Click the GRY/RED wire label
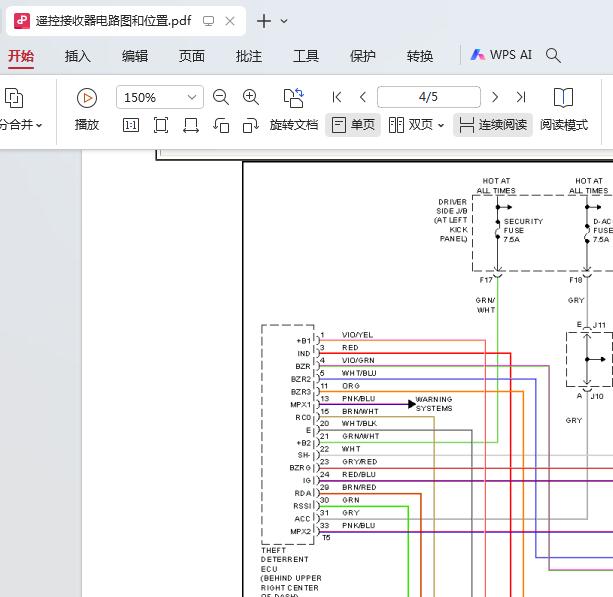Screen dimensions: 613x597 tap(360, 462)
